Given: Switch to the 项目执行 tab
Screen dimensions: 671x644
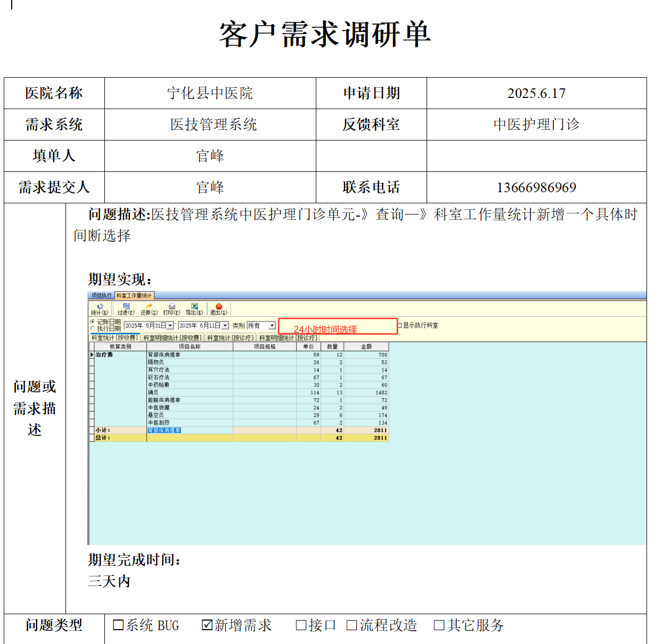Looking at the screenshot, I should [101, 295].
